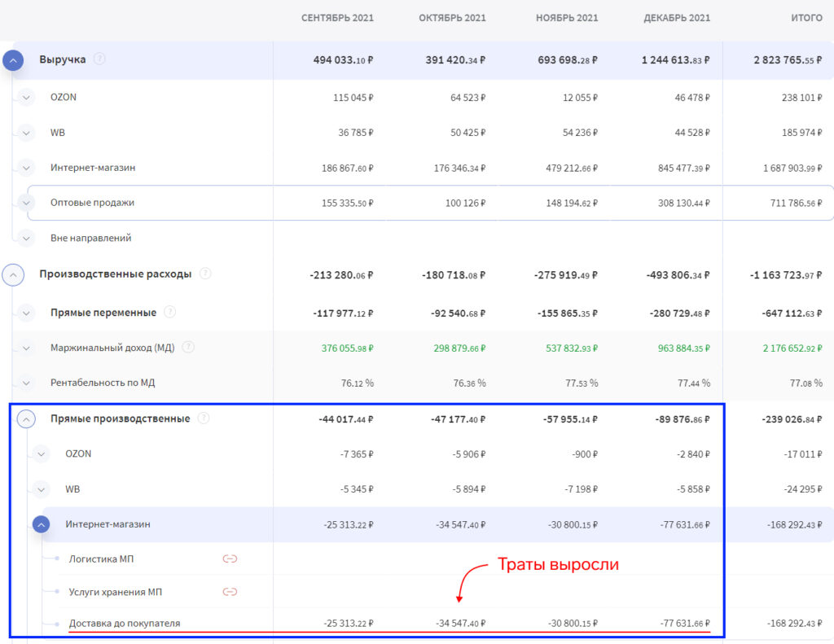This screenshot has height=644, width=834.
Task: Click link icon in Логистика МП row
Action: (230, 559)
